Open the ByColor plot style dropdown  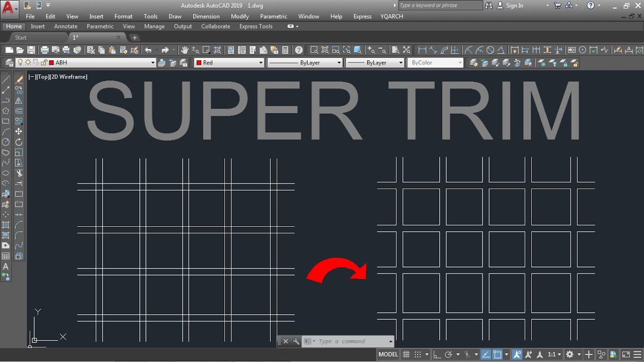460,63
